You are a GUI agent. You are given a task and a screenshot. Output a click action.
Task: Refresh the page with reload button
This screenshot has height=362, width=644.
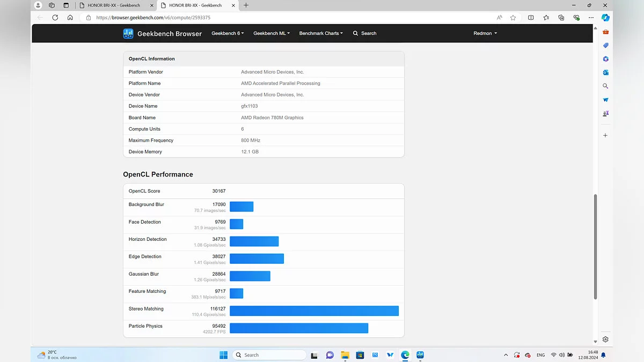tap(55, 17)
